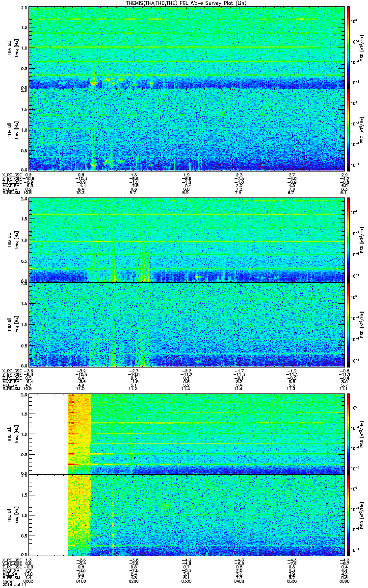Image resolution: width=368 pixels, height=588 pixels.
Task: Click the '2014 Jul 11' date label
Action: [13, 585]
